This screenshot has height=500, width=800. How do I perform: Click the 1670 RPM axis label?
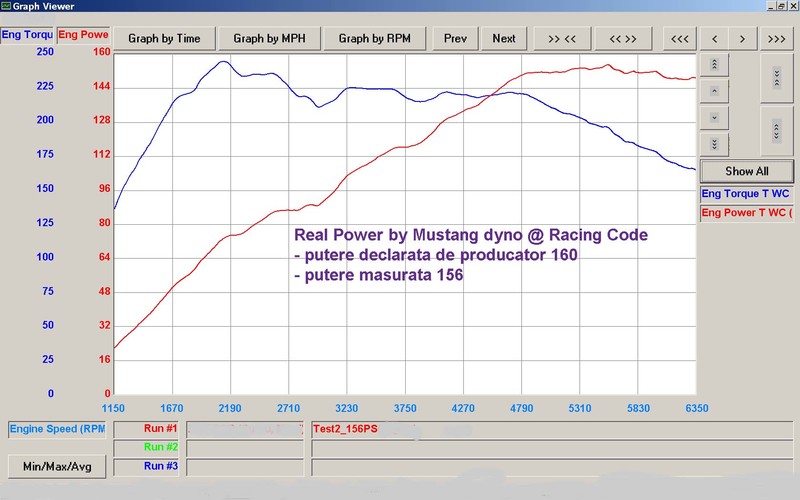171,409
